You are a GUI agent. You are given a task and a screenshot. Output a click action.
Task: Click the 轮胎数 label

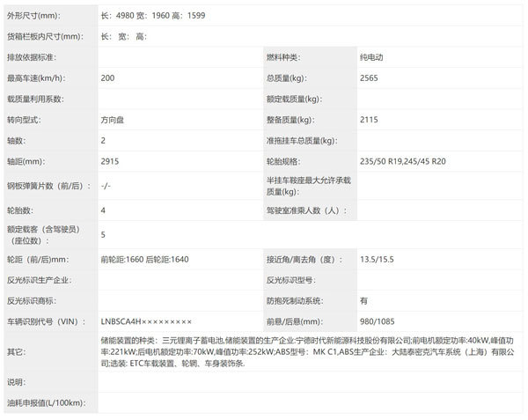(x=20, y=210)
